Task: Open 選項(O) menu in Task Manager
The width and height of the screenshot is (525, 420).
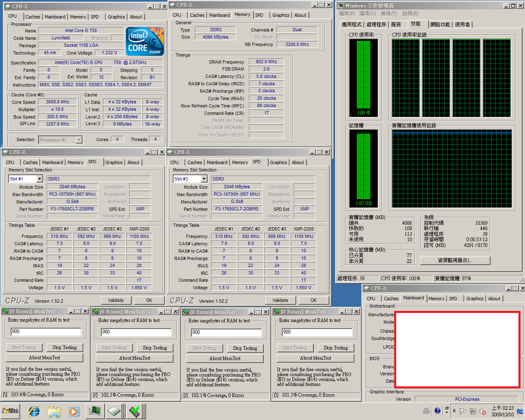Action: pyautogui.click(x=367, y=14)
